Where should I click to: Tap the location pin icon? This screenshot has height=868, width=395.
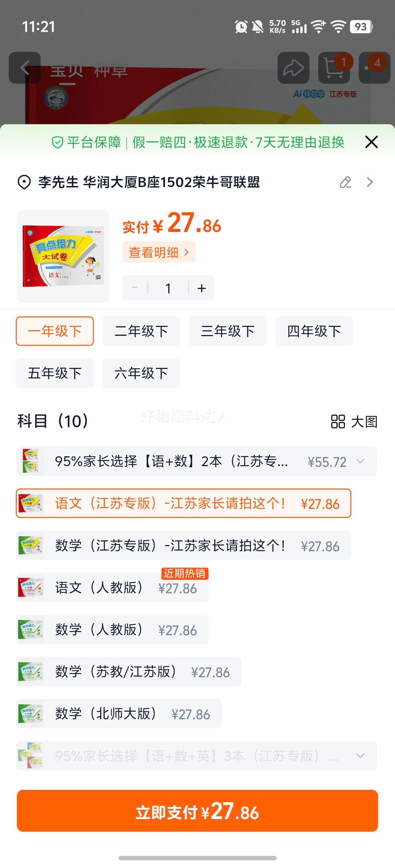(x=24, y=182)
